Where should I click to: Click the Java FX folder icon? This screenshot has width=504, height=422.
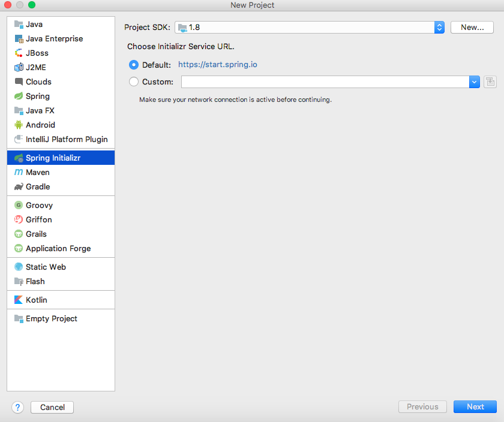(19, 111)
